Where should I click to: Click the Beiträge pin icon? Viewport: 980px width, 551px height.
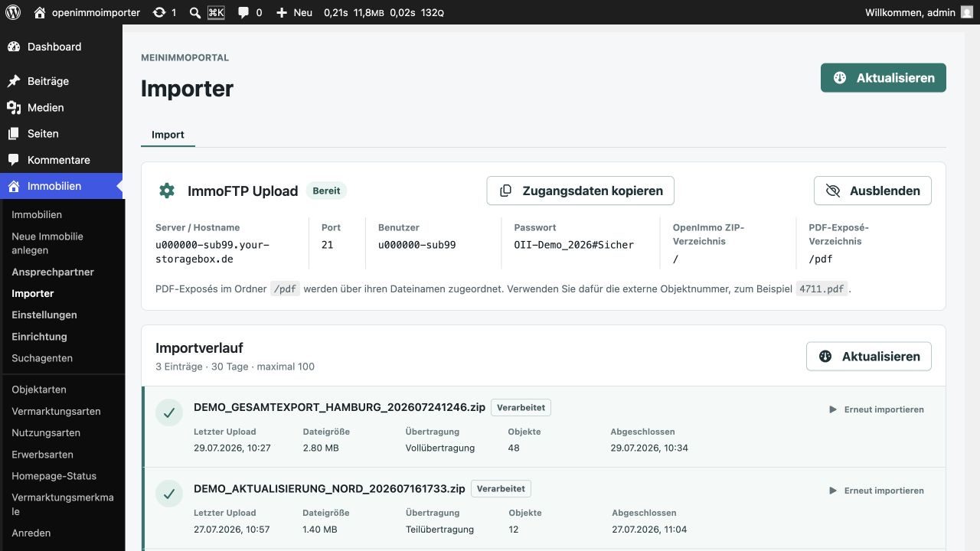click(14, 81)
